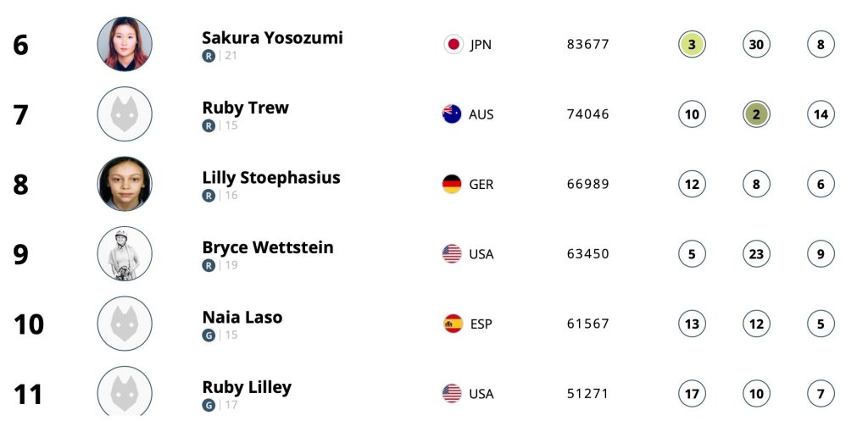
Task: Click the R stance badge under Lilly Stoephasius
Action: pos(209,196)
